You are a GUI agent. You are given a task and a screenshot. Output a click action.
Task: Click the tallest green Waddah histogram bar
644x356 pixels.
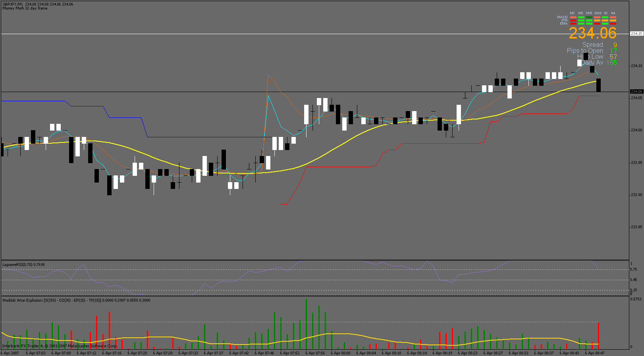306,324
